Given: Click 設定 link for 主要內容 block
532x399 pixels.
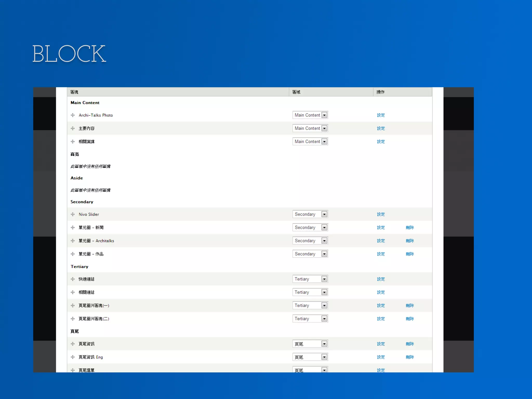Looking at the screenshot, I should coord(381,128).
